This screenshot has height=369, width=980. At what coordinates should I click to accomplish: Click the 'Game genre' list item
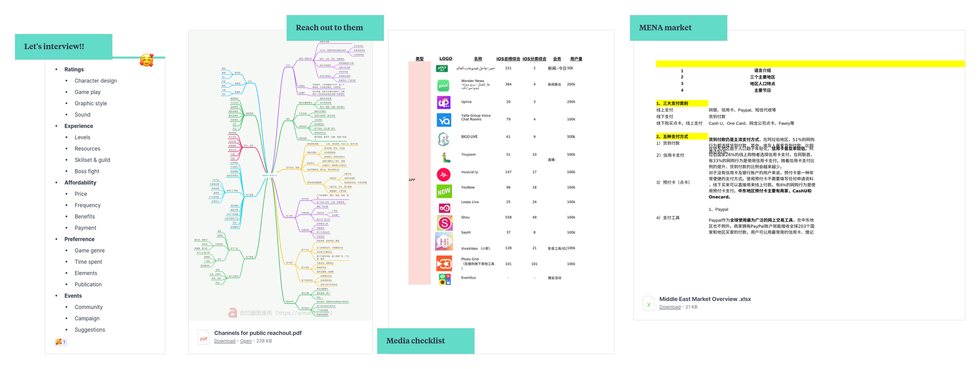tap(89, 251)
